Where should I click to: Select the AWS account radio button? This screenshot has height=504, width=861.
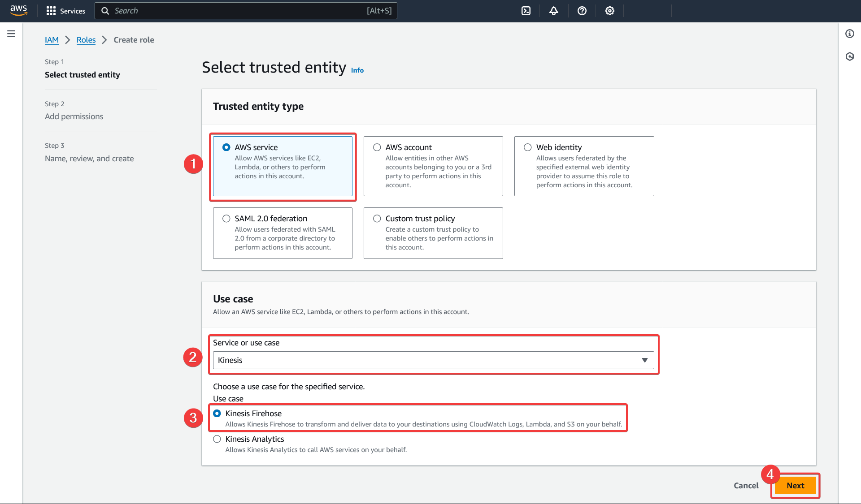click(377, 147)
